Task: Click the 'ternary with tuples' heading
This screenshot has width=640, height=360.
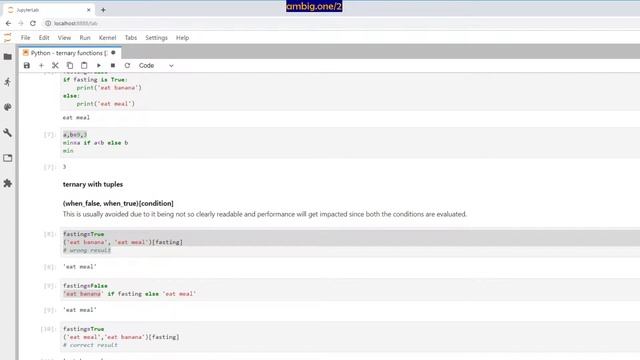Action: pos(93,184)
